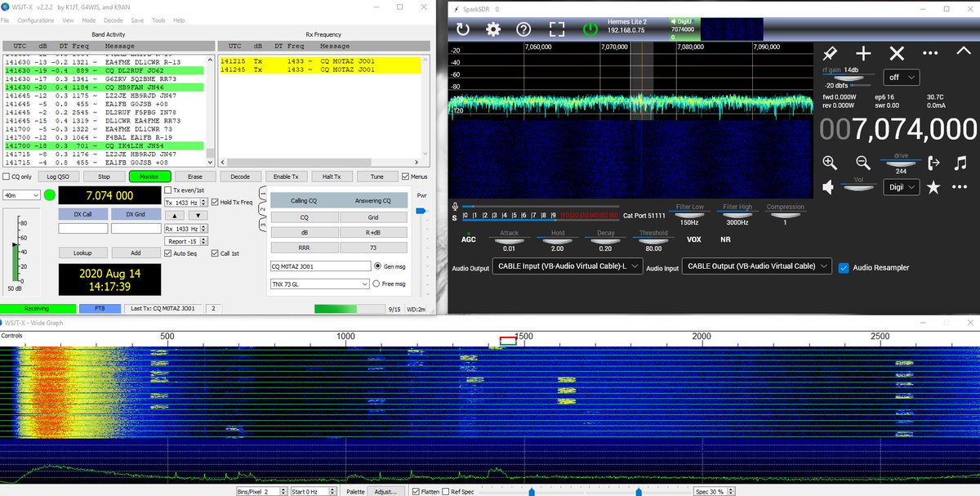This screenshot has width=980, height=496.
Task: Open the Decode menu
Action: [114, 20]
